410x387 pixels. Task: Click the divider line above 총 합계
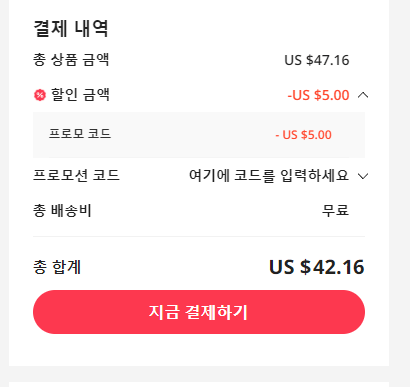coord(199,236)
